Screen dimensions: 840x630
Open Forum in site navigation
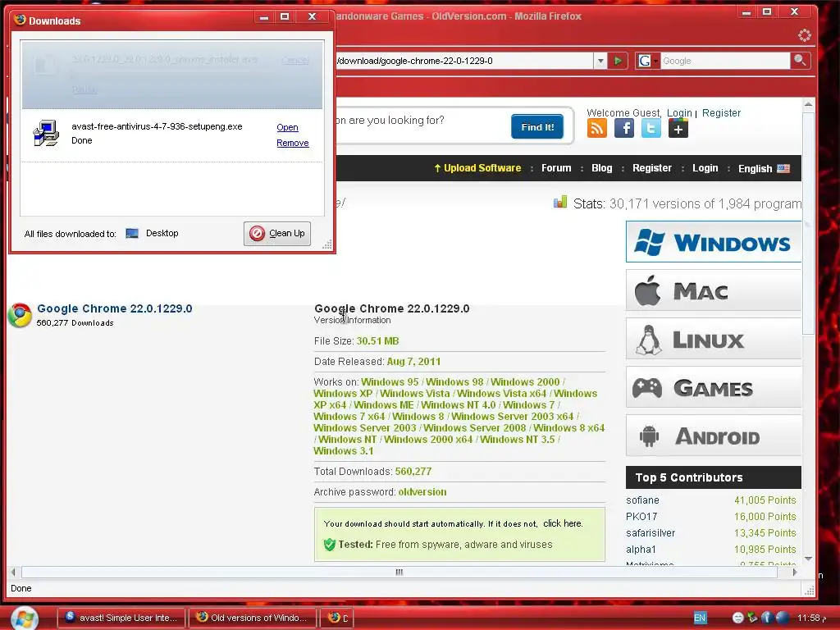point(556,168)
